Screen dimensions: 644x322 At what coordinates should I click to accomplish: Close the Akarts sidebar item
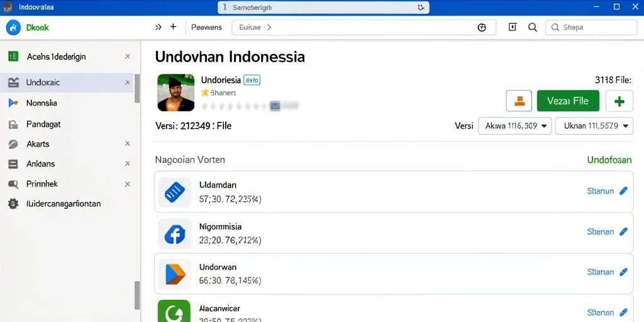click(127, 143)
